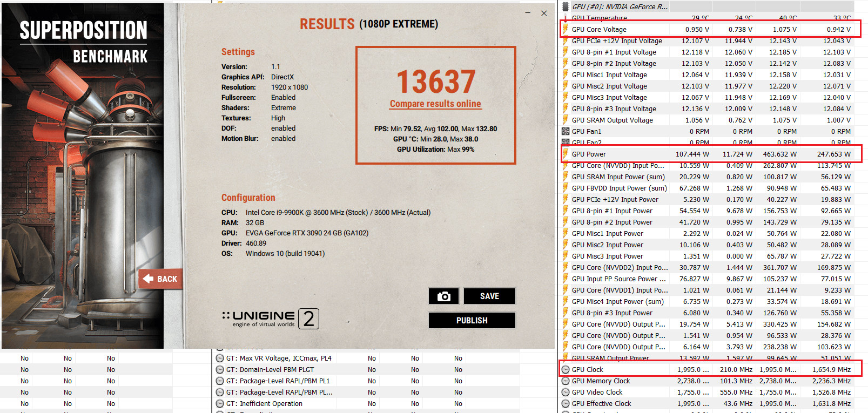Click the 463.632 W maximum GPU Power value
Image resolution: width=868 pixels, height=413 pixels.
click(x=779, y=154)
